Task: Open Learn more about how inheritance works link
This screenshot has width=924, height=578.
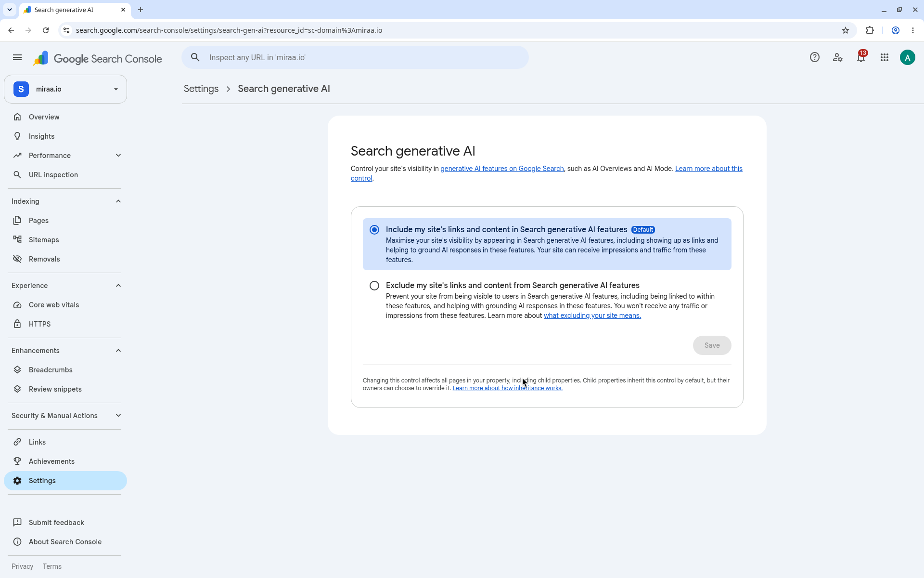Action: [x=507, y=388]
